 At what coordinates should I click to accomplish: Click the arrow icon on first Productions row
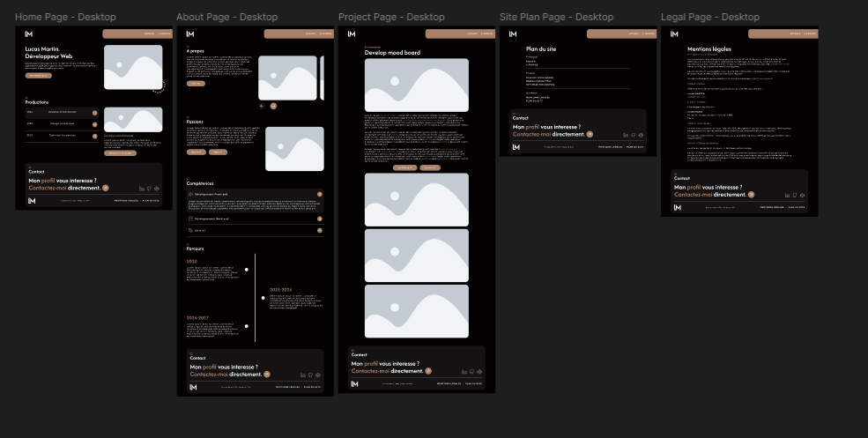coord(93,112)
